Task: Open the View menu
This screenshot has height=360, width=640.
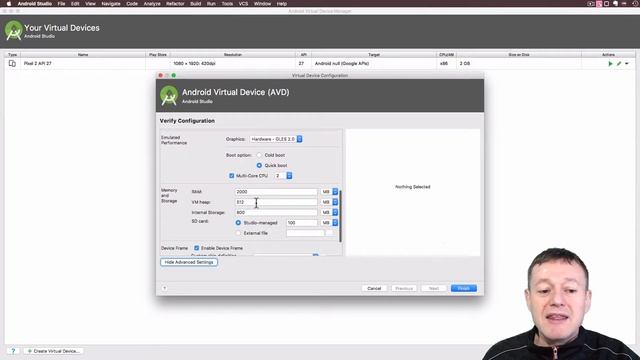Action: tap(90, 4)
